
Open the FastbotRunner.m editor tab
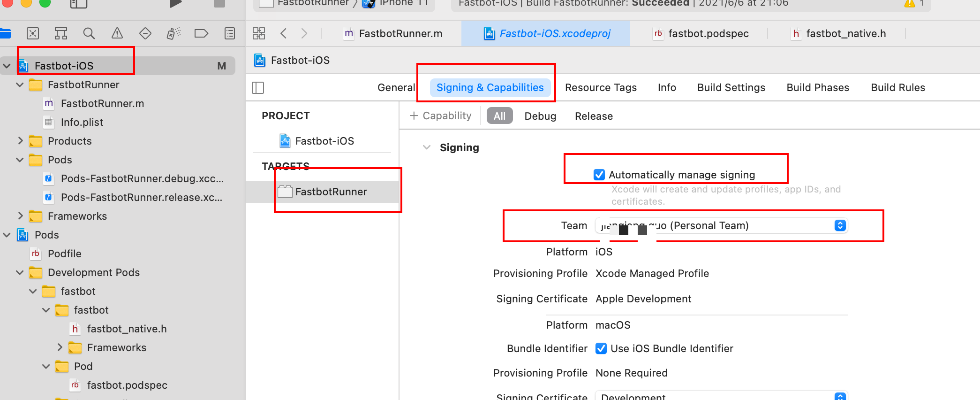click(393, 34)
